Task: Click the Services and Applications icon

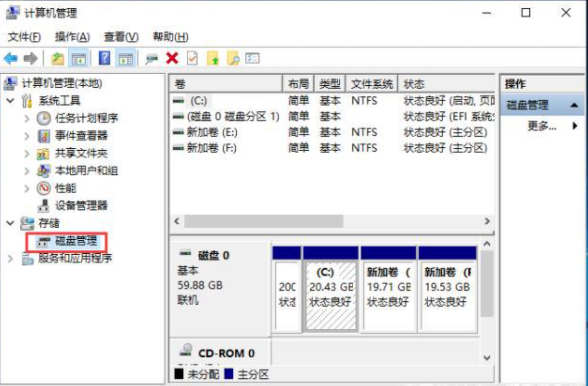Action: tap(27, 258)
